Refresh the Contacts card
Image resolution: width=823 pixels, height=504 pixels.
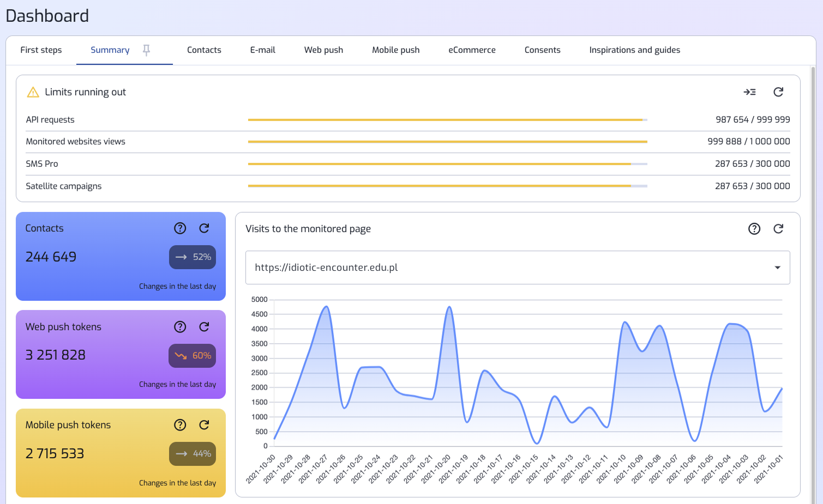tap(205, 228)
